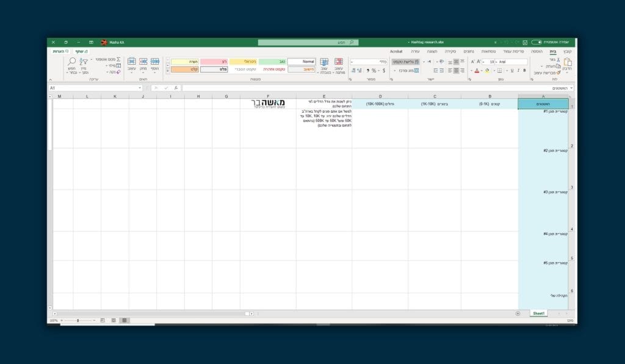Viewport: 625px width, 364px height.
Task: Apply the Fill Color bucket icon
Action: click(487, 71)
